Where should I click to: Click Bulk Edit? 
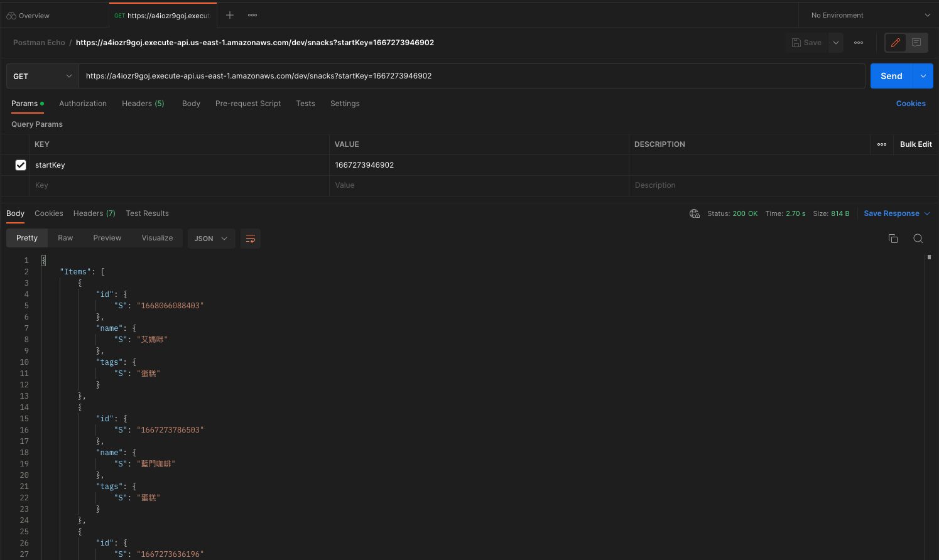point(916,144)
